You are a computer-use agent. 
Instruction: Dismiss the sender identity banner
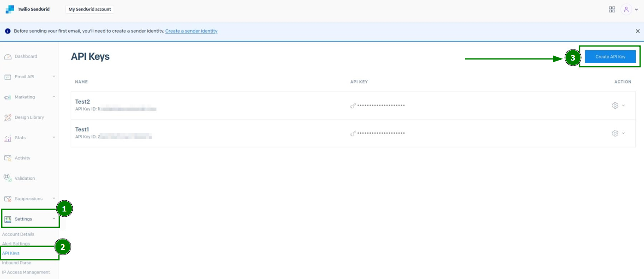pos(638,31)
